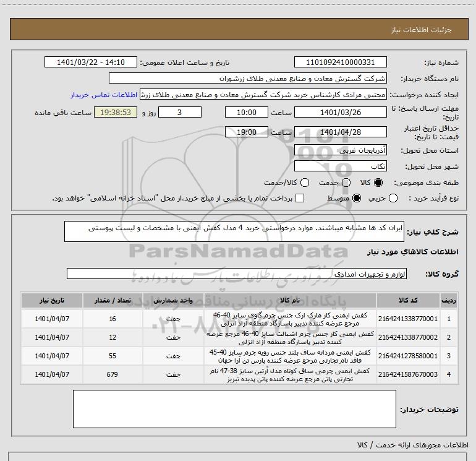Choose the جزیی purchase type radio
This screenshot has width=476, height=461.
393,198
